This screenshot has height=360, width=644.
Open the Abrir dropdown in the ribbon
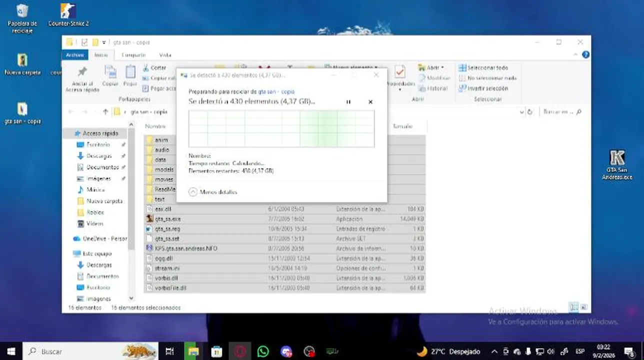tap(442, 67)
